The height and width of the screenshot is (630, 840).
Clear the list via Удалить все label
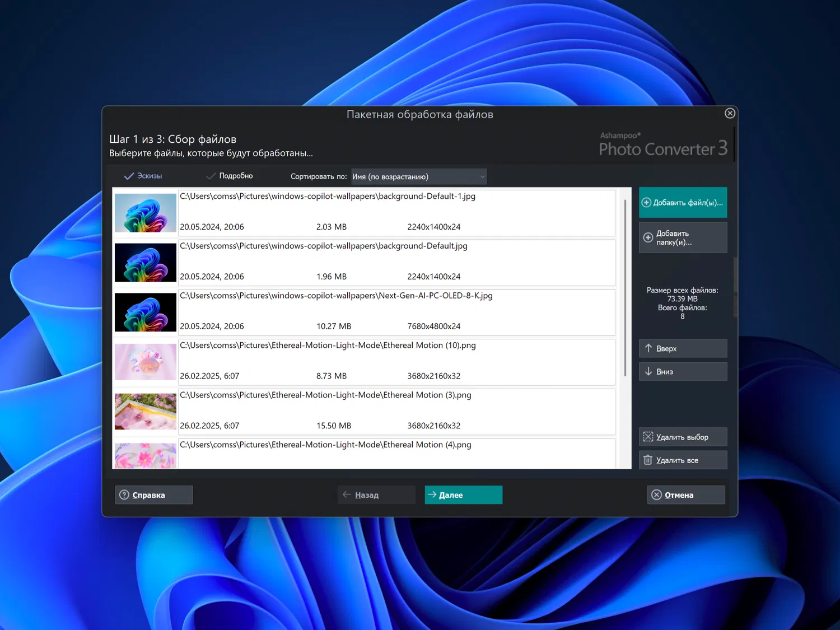[x=677, y=460]
